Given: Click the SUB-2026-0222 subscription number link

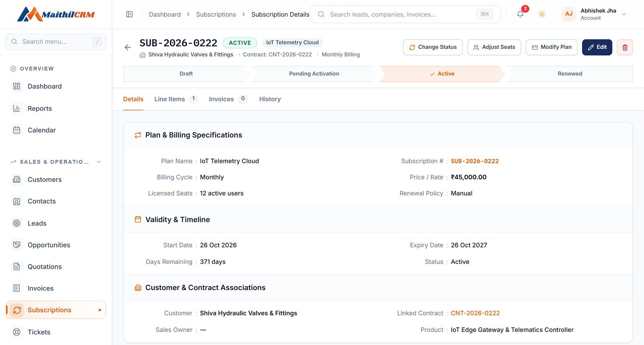Looking at the screenshot, I should (x=475, y=161).
